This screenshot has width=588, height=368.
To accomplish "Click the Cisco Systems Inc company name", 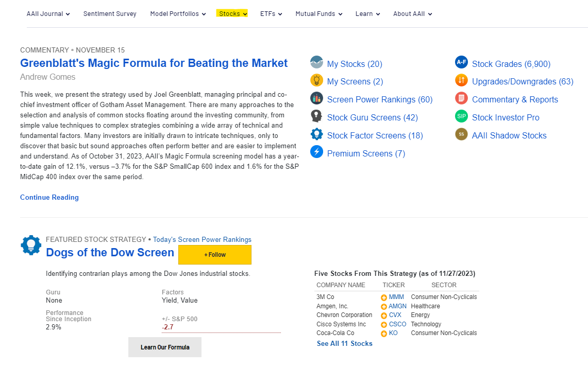I will click(x=341, y=324).
